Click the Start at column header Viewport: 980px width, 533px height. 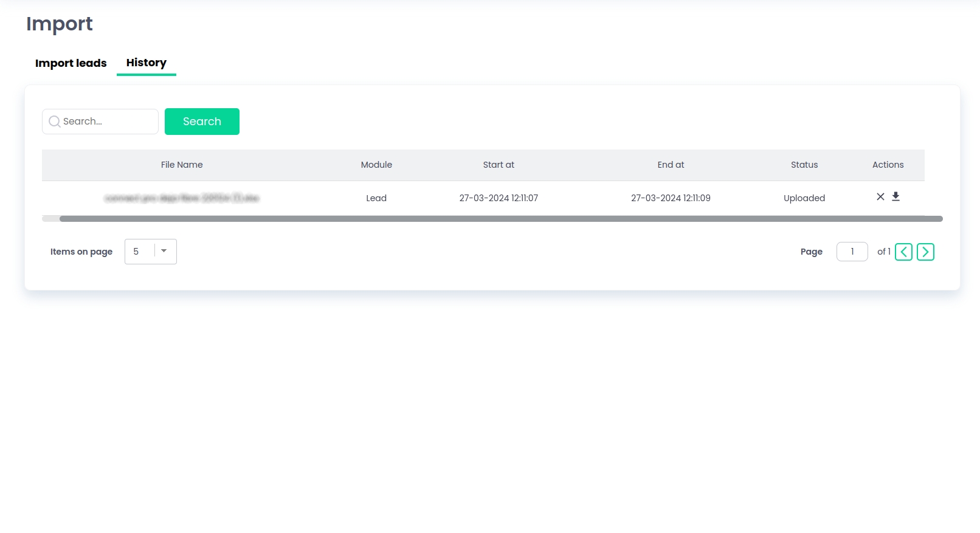499,165
